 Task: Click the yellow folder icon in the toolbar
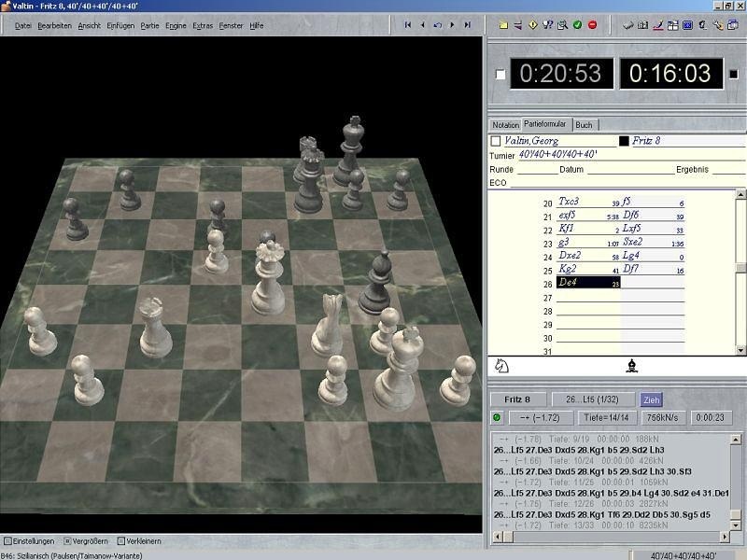503,25
